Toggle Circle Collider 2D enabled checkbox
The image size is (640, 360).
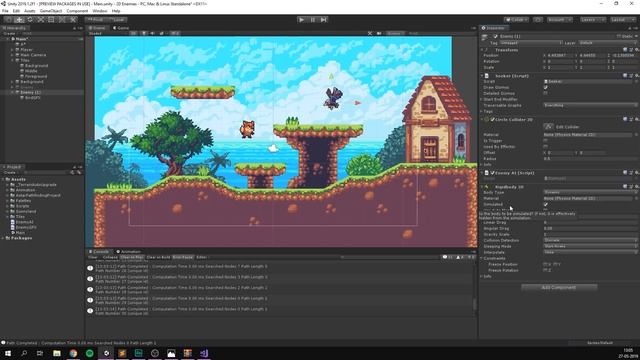pyautogui.click(x=492, y=120)
